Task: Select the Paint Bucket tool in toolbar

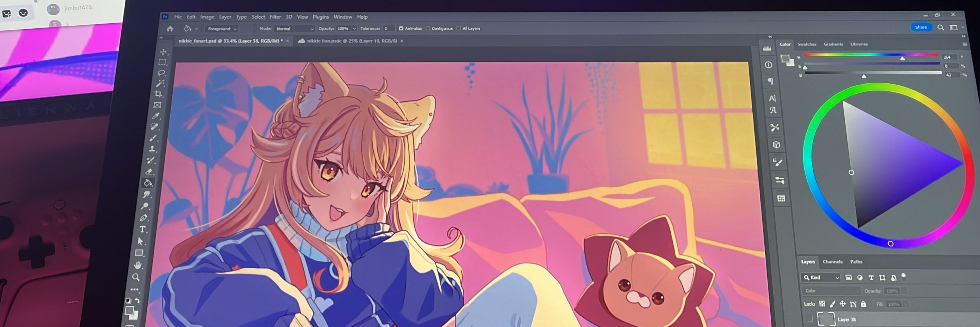Action: 148,183
